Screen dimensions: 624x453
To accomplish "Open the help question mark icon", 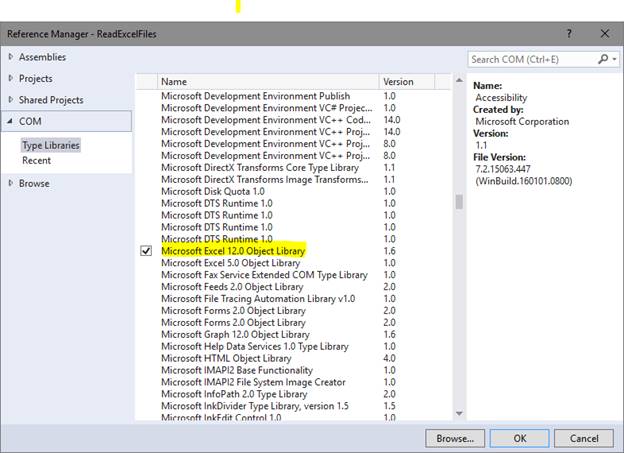I will click(569, 34).
